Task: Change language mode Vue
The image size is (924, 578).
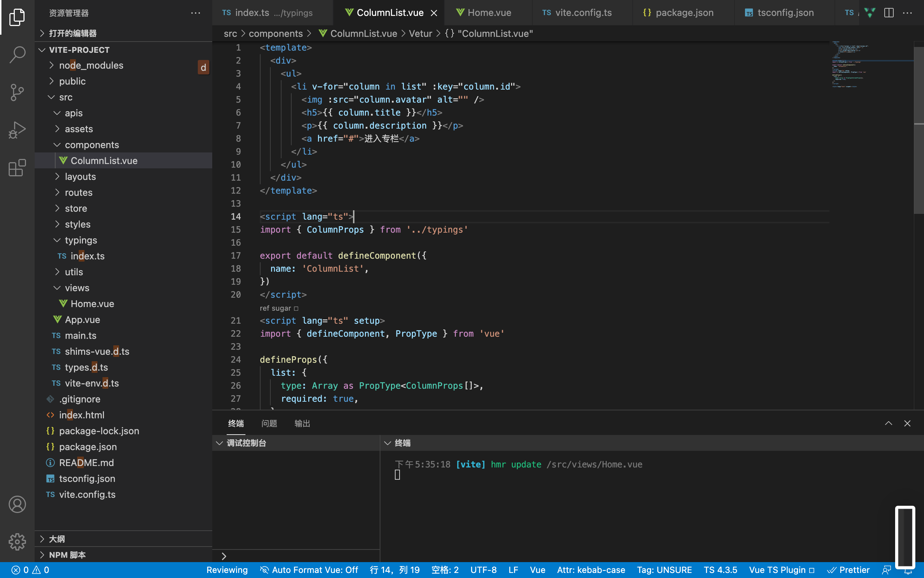Action: 537,570
